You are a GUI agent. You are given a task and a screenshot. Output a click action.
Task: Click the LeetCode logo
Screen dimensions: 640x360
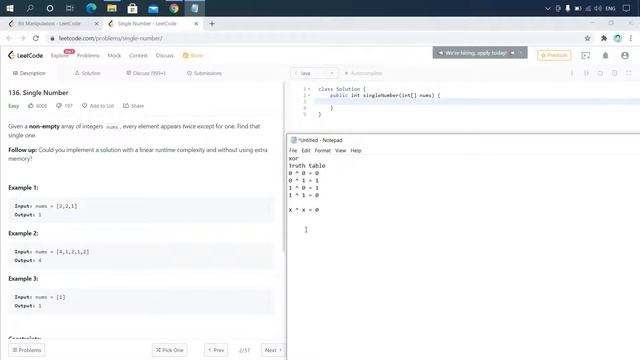point(25,55)
